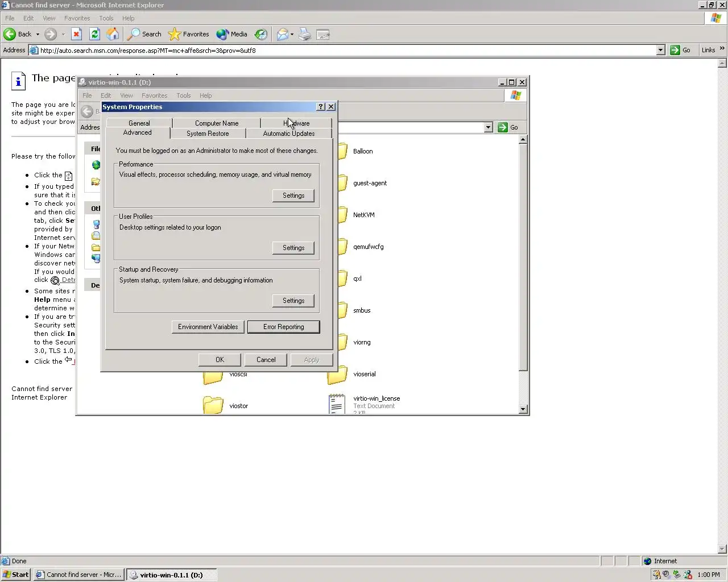Open Startup and Recovery Settings button
The image size is (728, 582).
tap(293, 301)
